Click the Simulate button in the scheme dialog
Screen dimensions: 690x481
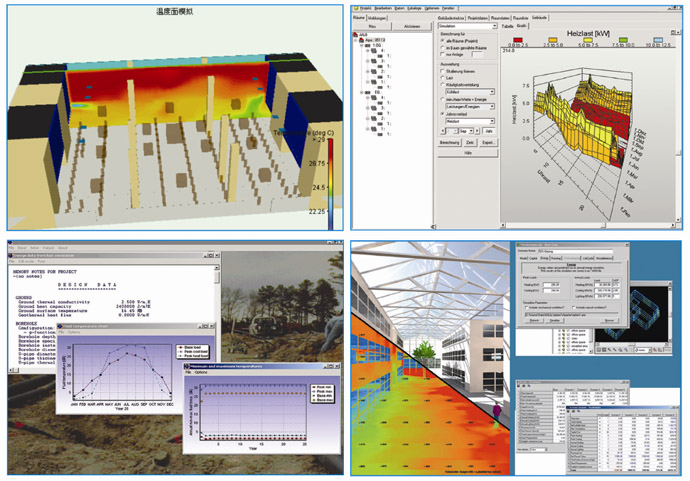tap(555, 320)
